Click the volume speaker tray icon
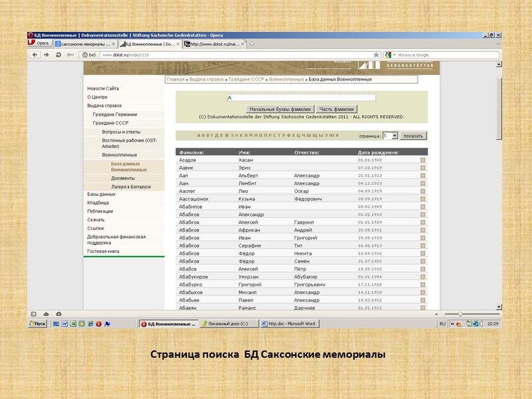The image size is (532, 399). click(x=481, y=324)
